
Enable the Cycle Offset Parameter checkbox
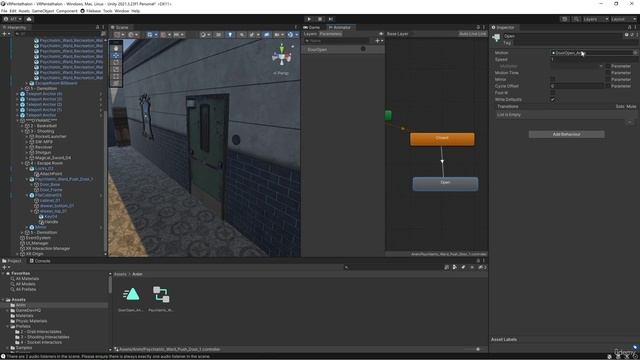tap(608, 86)
